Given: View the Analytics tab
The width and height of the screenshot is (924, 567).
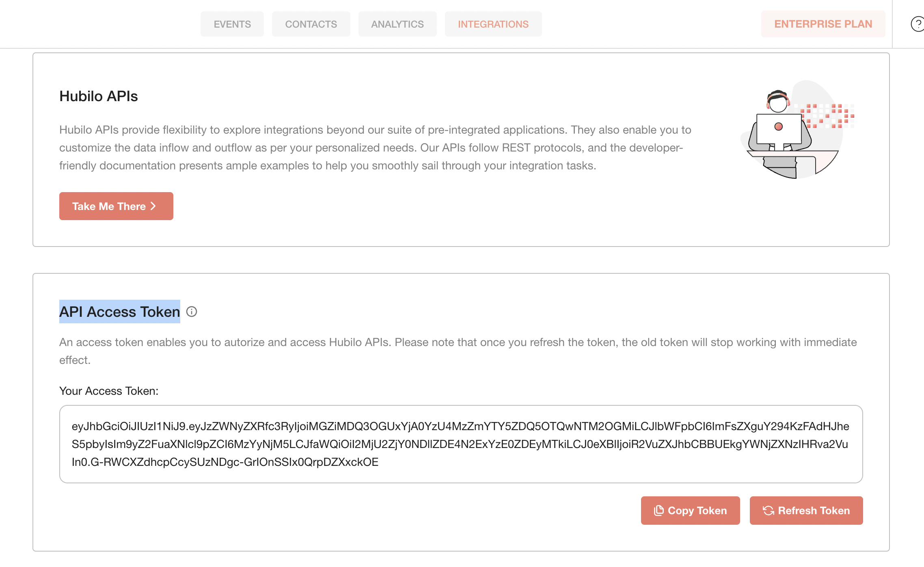Looking at the screenshot, I should (x=397, y=24).
